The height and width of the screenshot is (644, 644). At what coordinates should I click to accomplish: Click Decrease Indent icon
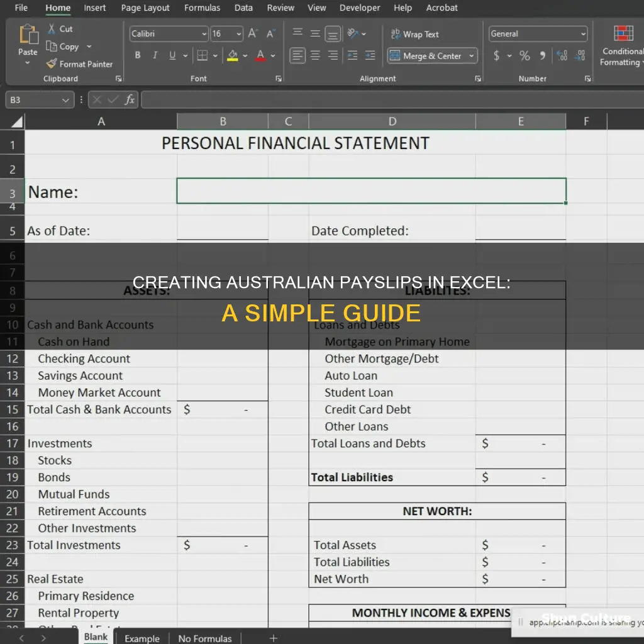tap(352, 55)
